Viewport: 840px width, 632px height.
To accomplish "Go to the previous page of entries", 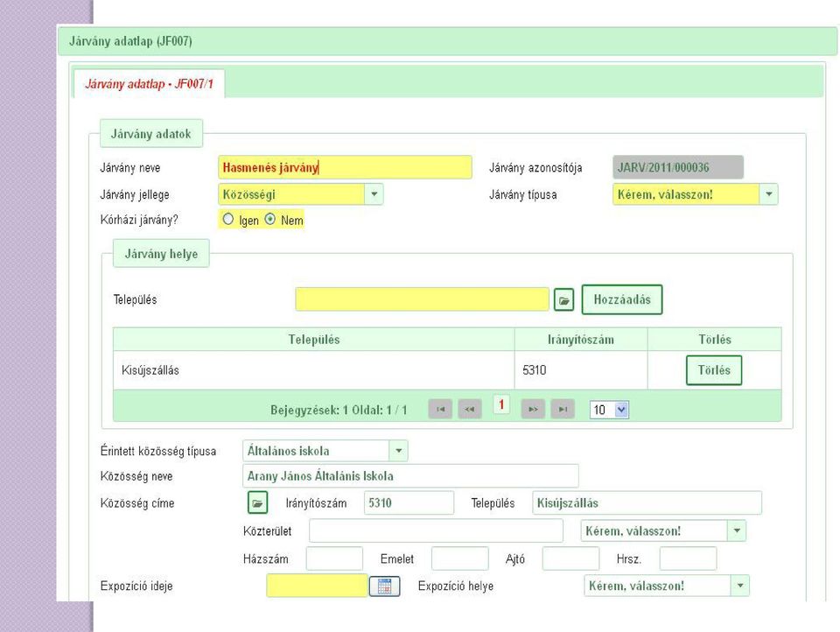I will (x=469, y=410).
